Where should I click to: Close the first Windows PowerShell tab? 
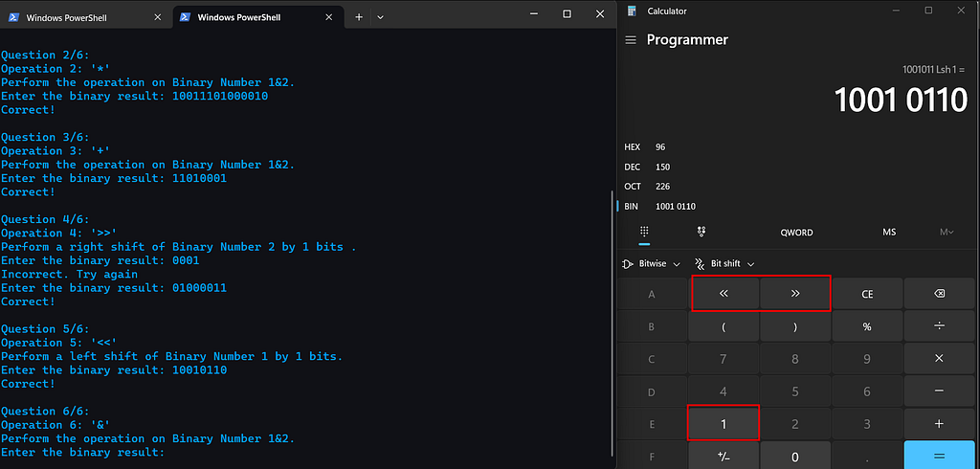(x=158, y=17)
